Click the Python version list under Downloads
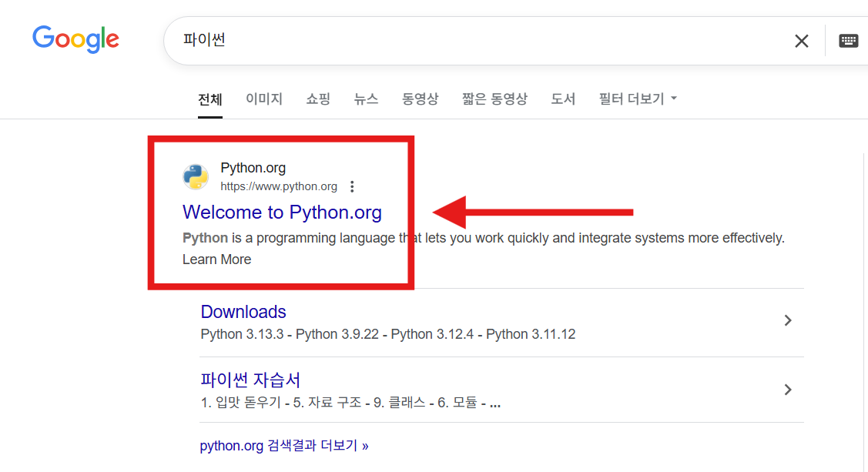Image resolution: width=868 pixels, height=472 pixels. coord(388,334)
